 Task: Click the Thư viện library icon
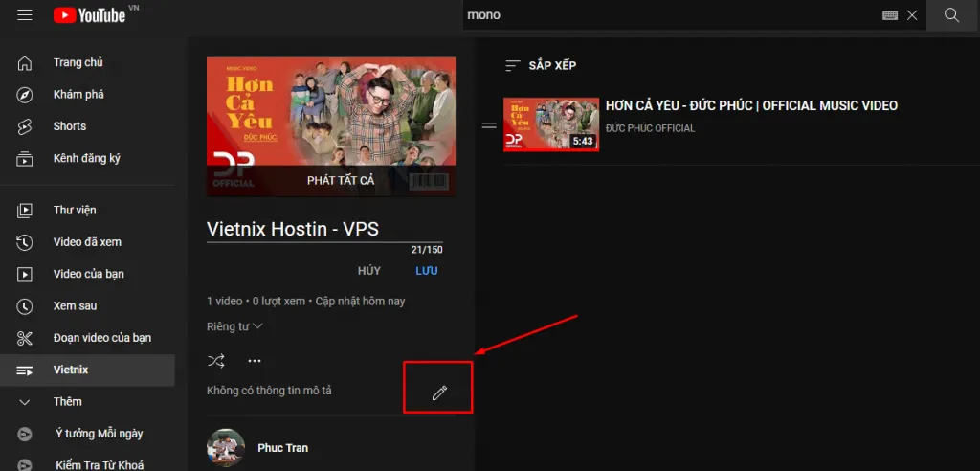(x=24, y=211)
